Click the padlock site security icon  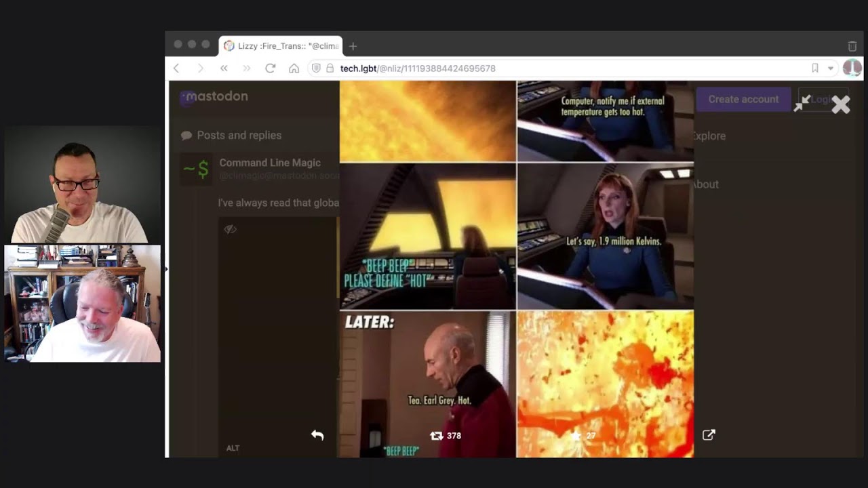[330, 68]
